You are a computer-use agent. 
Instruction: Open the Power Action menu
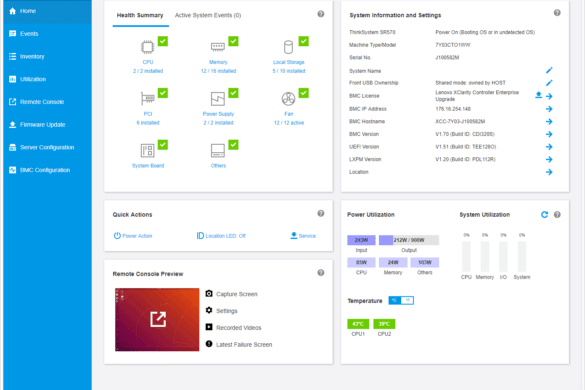[x=133, y=236]
